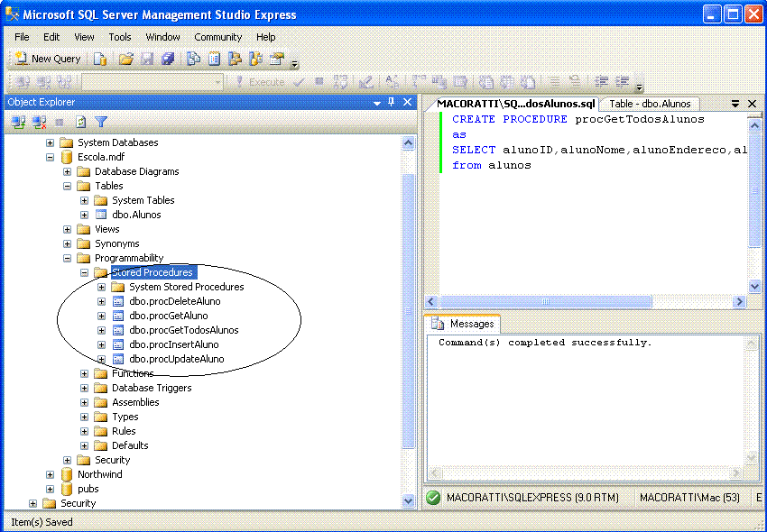
Task: Click the Northwind database cylinder icon
Action: coord(67,474)
